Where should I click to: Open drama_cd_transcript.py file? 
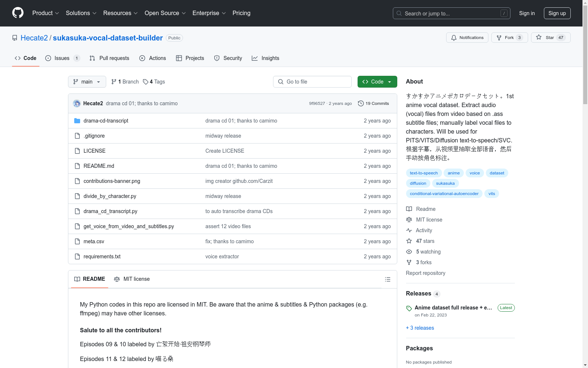[110, 211]
